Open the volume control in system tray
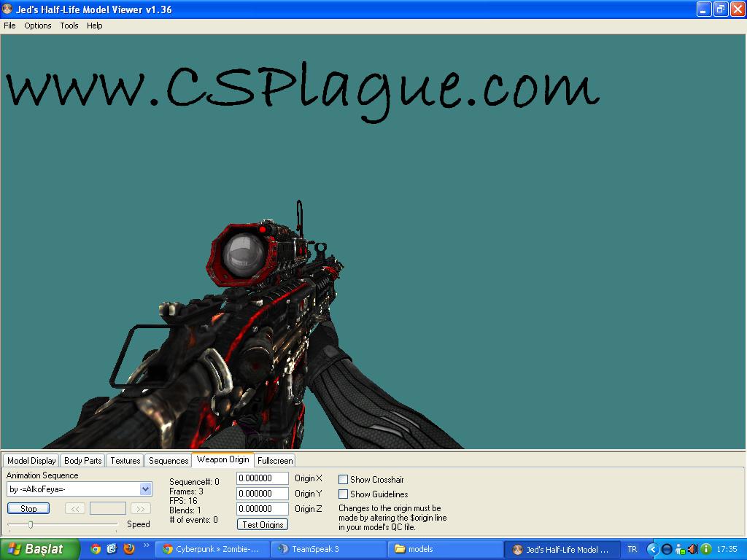This screenshot has width=747, height=560. [x=692, y=548]
